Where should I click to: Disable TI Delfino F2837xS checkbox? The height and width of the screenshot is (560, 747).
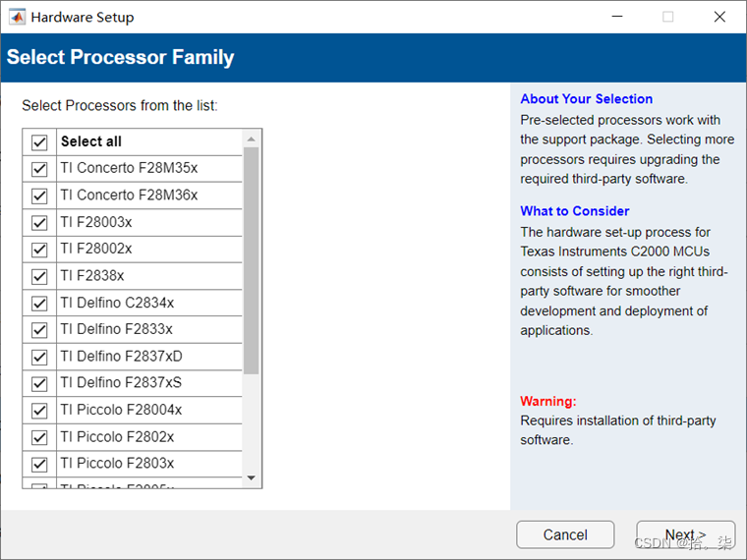pyautogui.click(x=39, y=383)
